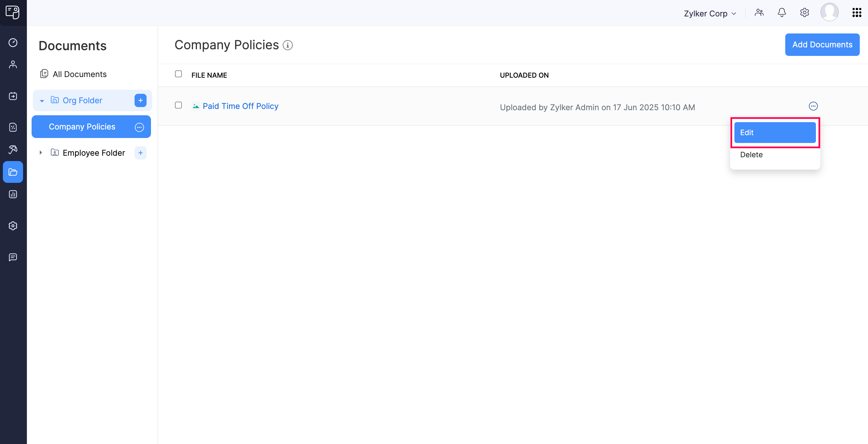Select the leave umbrella icon in sidebar

[x=13, y=150]
